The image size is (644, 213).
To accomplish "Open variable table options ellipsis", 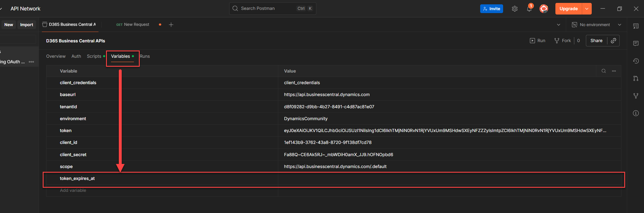I will pyautogui.click(x=614, y=71).
